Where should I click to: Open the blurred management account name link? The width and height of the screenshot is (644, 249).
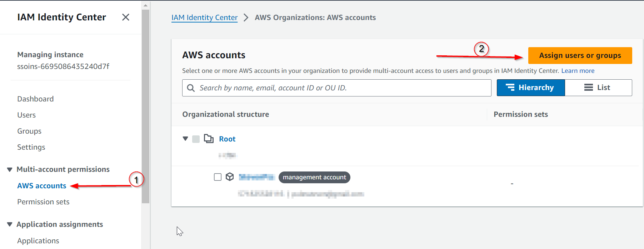256,177
